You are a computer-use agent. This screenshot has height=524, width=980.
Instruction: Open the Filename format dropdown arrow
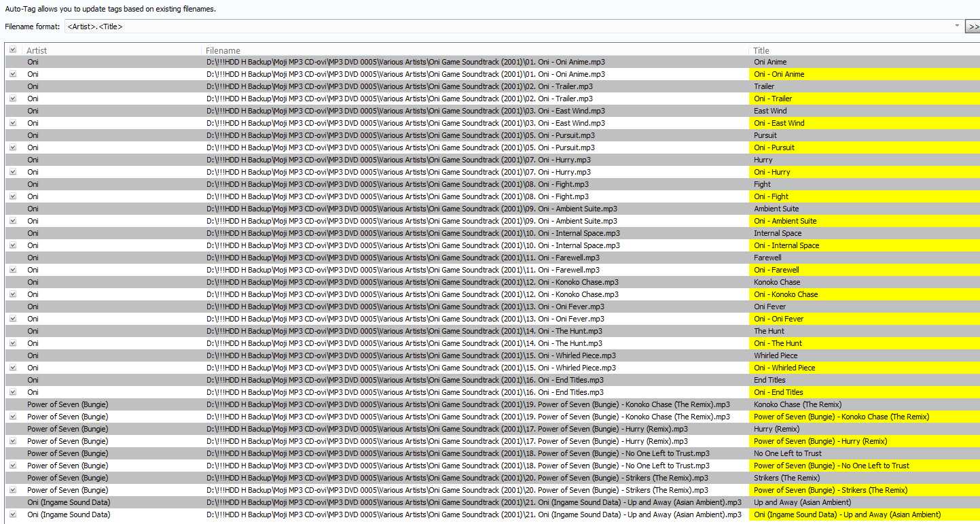[957, 27]
